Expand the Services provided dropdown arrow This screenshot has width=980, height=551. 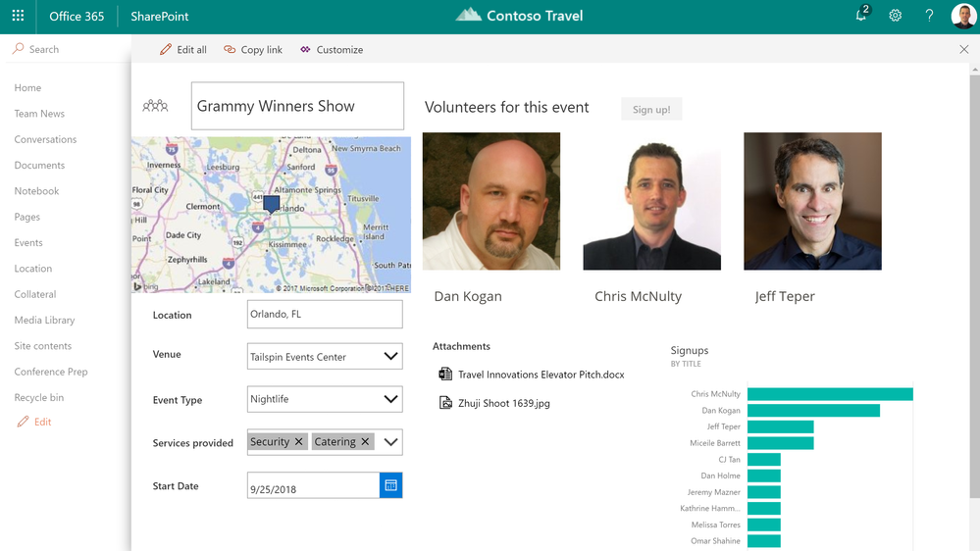pyautogui.click(x=390, y=442)
